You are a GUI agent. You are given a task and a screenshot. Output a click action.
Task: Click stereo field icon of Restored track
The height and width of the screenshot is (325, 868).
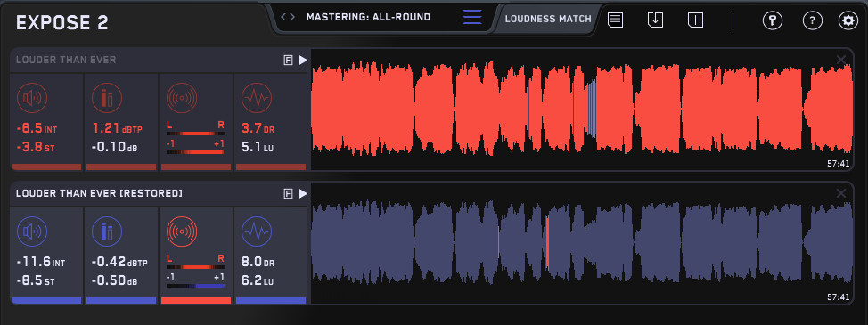click(x=182, y=232)
